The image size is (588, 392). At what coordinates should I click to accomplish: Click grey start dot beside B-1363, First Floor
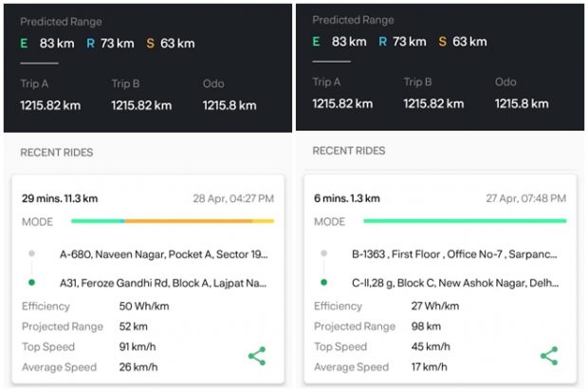pyautogui.click(x=324, y=254)
